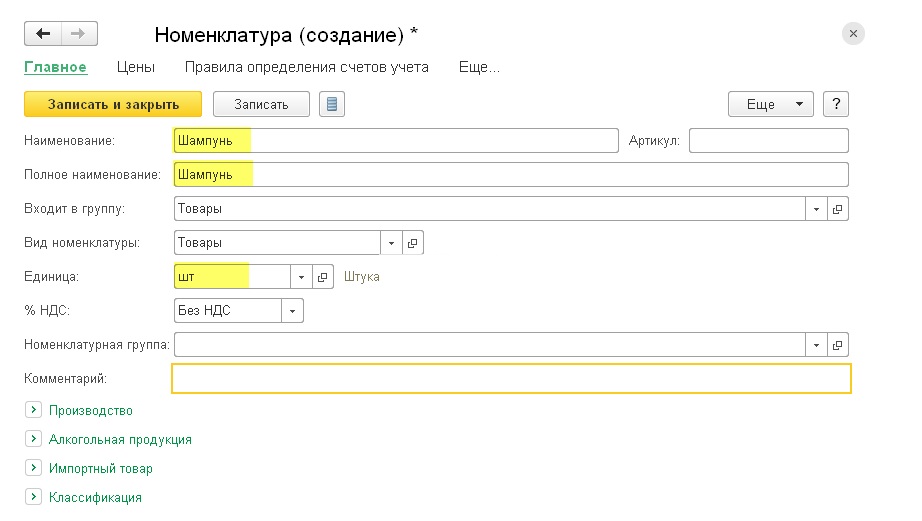Open the Единица item via its open-form icon
The width and height of the screenshot is (922, 521).
323,277
